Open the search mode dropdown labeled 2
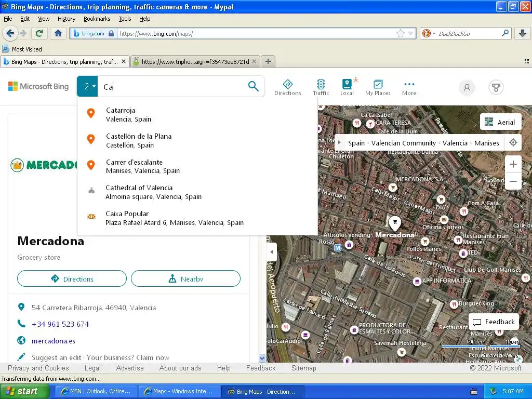This screenshot has width=532, height=399. pos(87,86)
